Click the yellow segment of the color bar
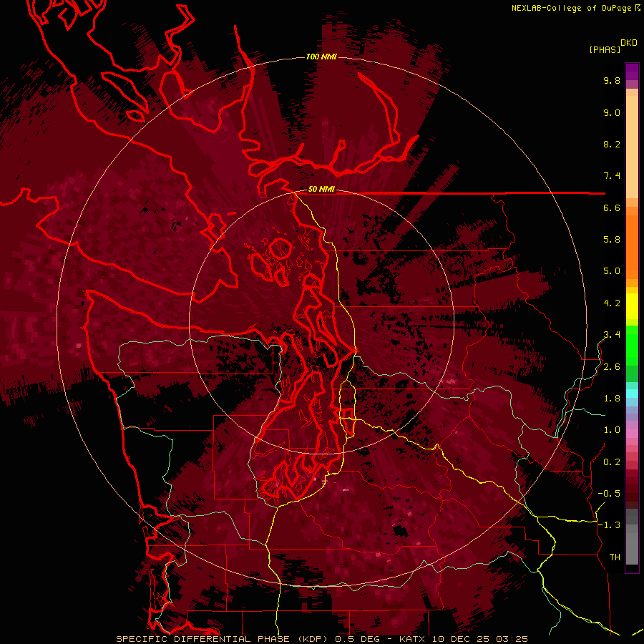This screenshot has width=644, height=644. pyautogui.click(x=632, y=306)
